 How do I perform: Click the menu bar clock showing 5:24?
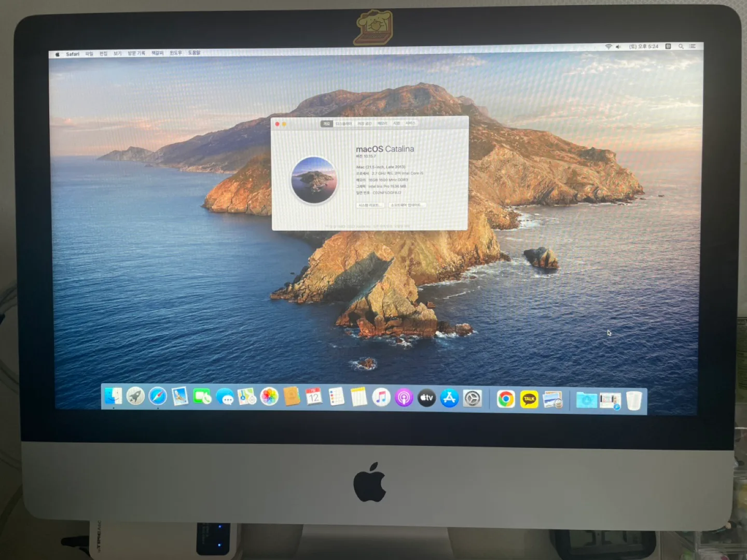pos(644,47)
